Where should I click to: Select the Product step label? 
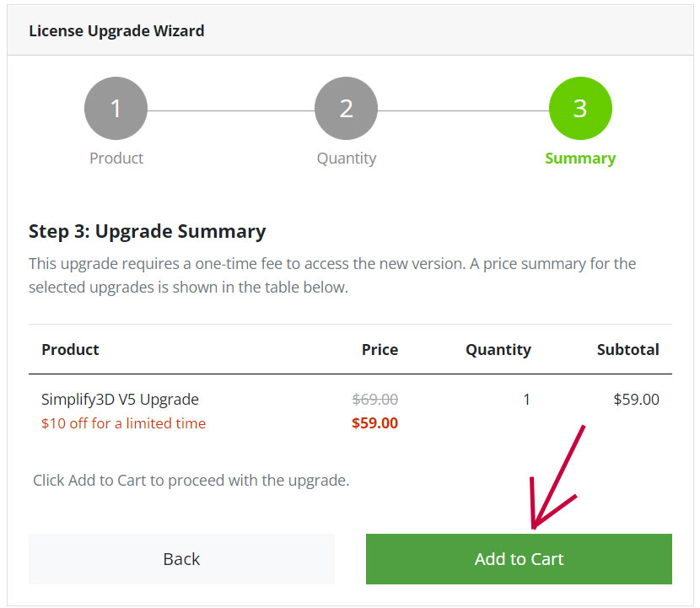[116, 159]
